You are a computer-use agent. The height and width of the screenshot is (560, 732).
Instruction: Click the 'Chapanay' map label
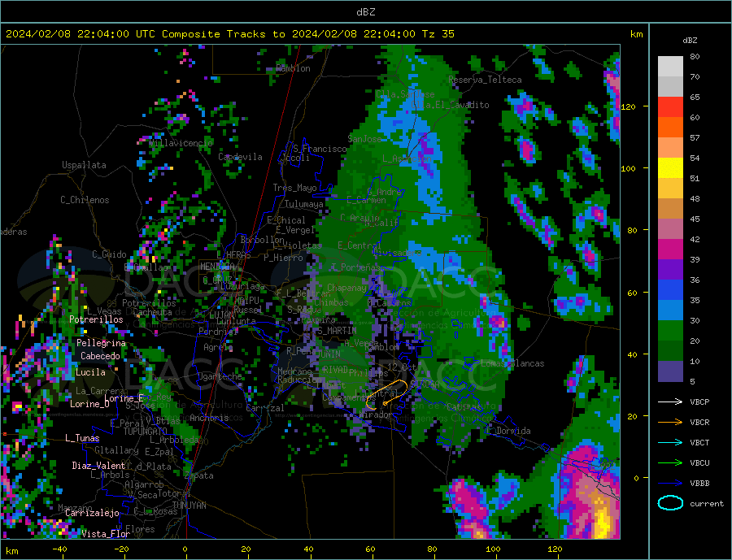346,288
